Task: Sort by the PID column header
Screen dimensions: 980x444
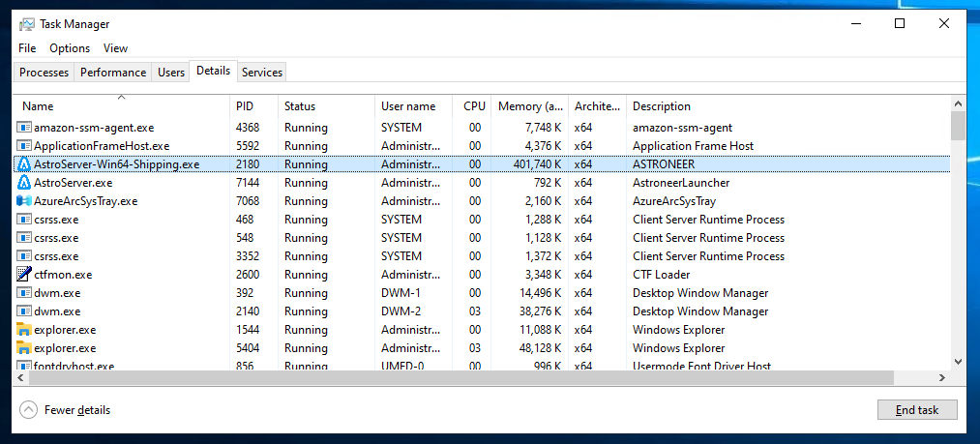Action: tap(253, 106)
